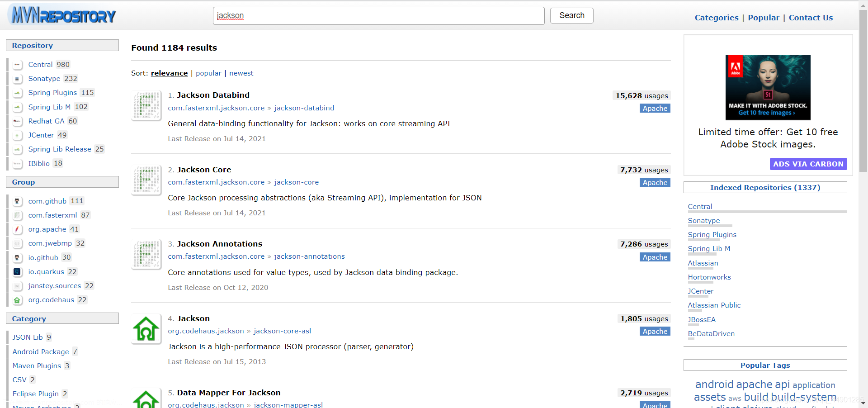Click the 1,805 usages badge

click(x=644, y=319)
